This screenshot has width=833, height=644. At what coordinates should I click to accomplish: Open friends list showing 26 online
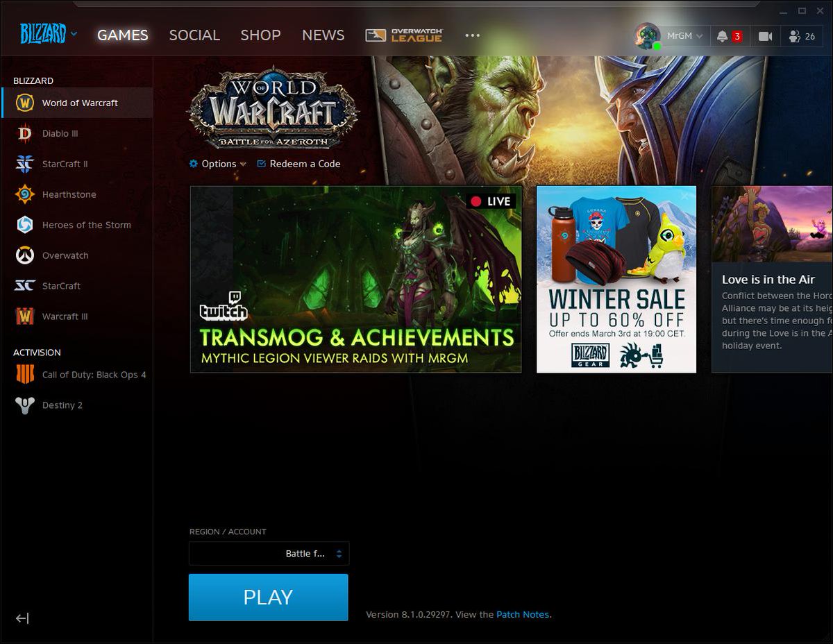coord(802,36)
